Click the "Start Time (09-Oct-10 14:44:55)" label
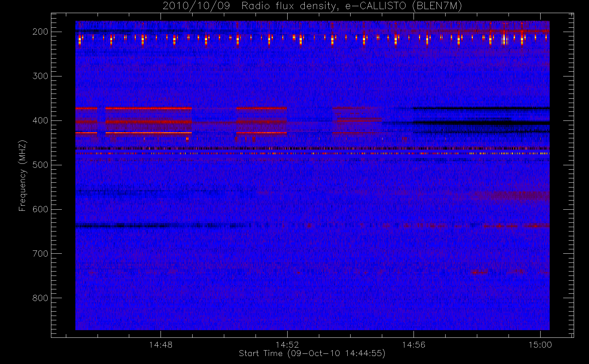Viewport: 589px width, 364px height. click(x=312, y=353)
